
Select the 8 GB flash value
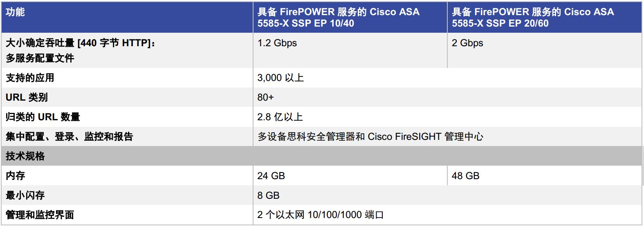coord(447,195)
